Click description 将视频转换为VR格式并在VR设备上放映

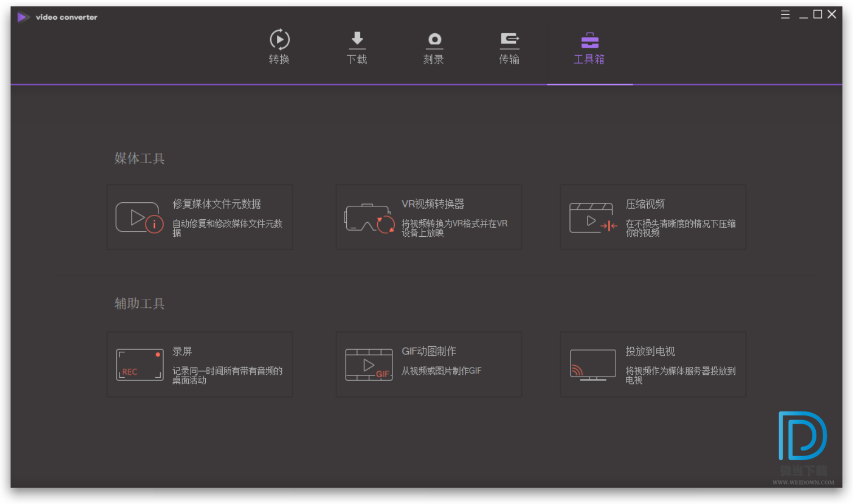pos(454,228)
